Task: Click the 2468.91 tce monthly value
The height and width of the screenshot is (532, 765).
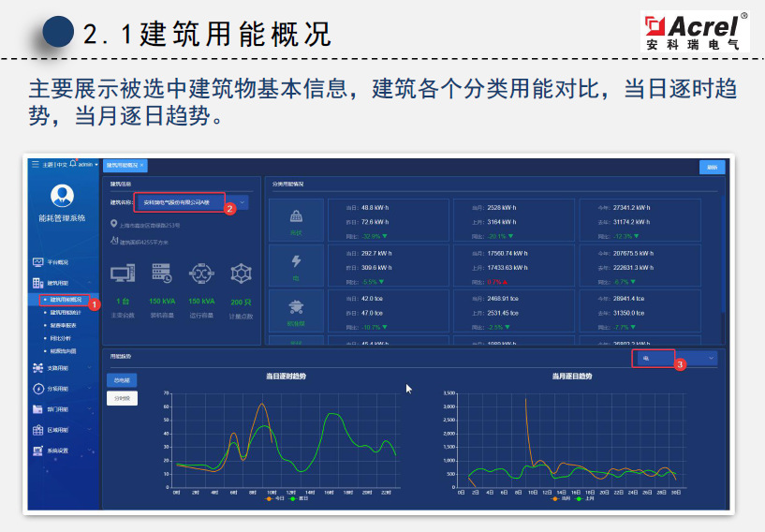Action: [x=503, y=298]
